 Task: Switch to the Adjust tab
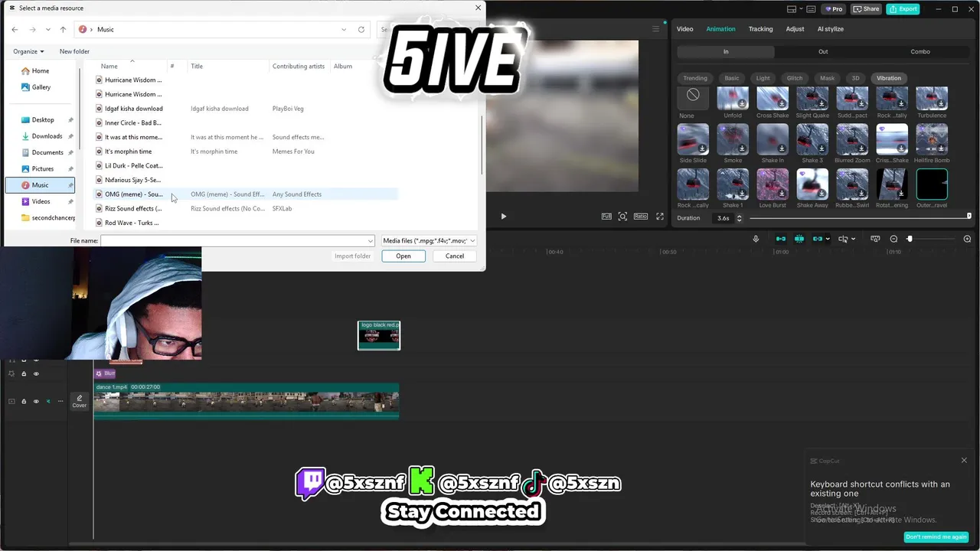pyautogui.click(x=795, y=29)
